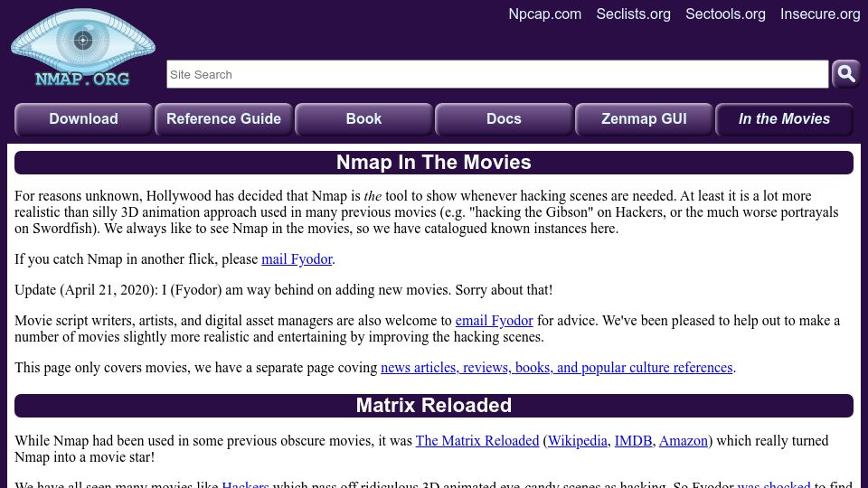868x488 pixels.
Task: Click the 'Nmap In The Movies' heading
Action: (x=434, y=162)
